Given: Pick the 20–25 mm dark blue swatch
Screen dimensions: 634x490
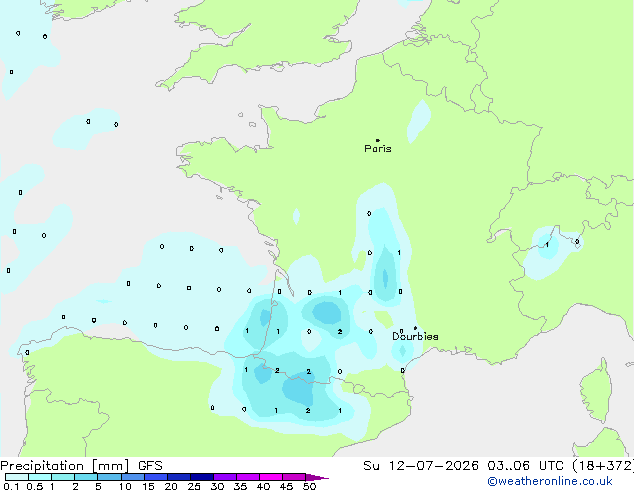Looking at the screenshot, I should coord(179,477).
